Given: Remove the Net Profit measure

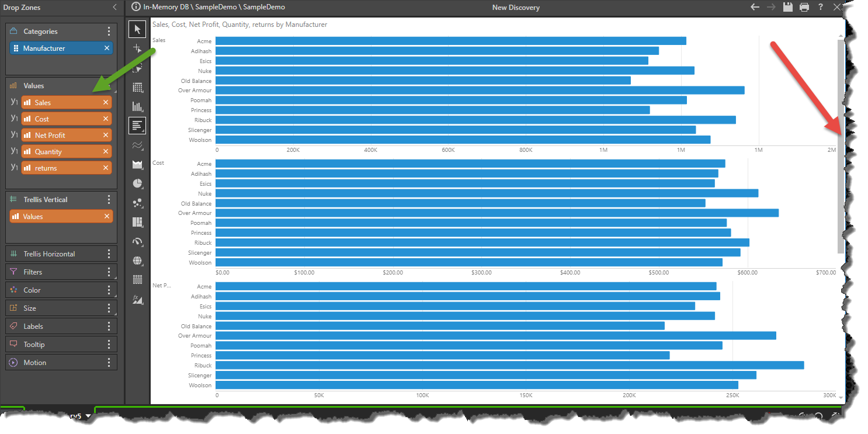Looking at the screenshot, I should tap(106, 135).
